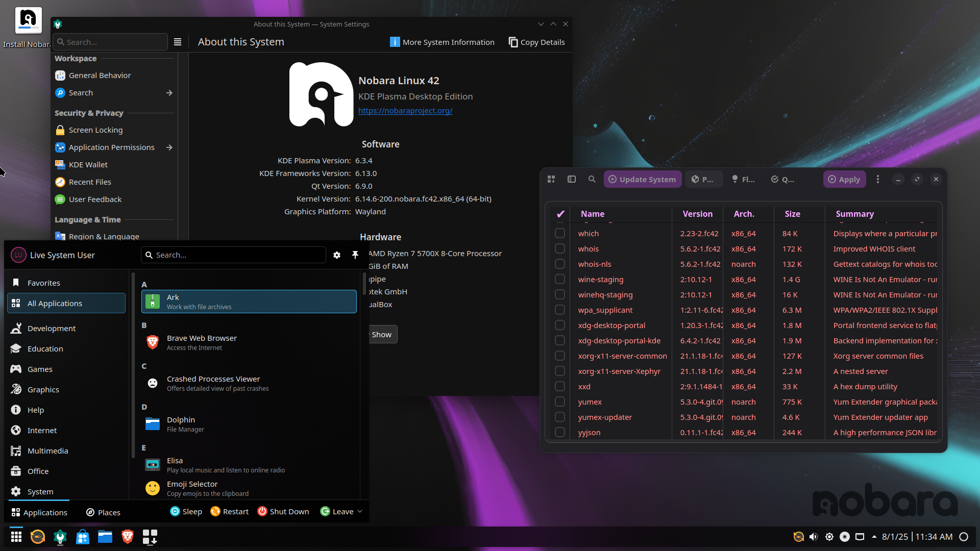Click Shut Down power button
This screenshot has height=551, width=980.
coord(283,511)
